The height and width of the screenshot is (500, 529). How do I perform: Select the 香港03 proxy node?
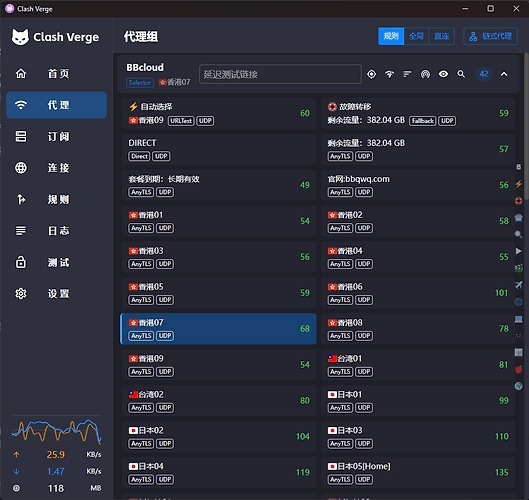tap(219, 257)
